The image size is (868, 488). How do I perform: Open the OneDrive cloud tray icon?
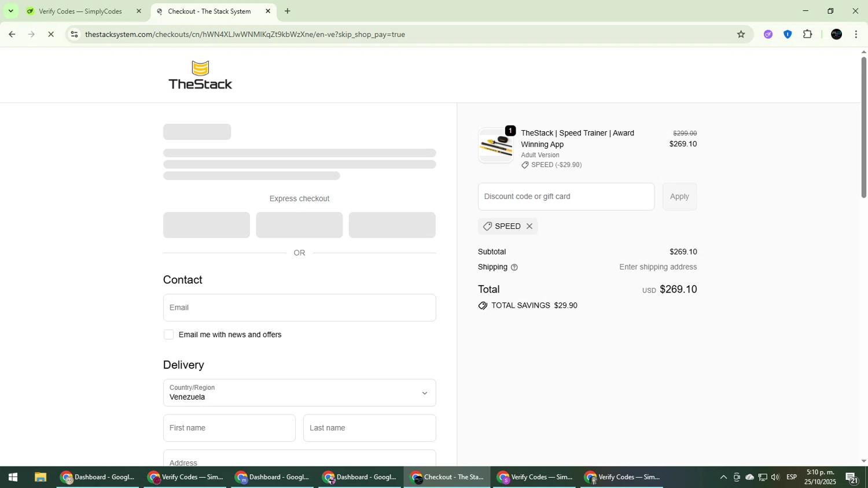tap(749, 477)
